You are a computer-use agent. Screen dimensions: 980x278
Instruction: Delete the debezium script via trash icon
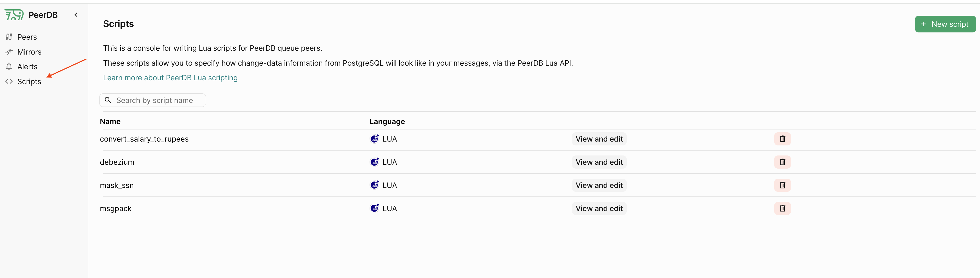click(782, 162)
